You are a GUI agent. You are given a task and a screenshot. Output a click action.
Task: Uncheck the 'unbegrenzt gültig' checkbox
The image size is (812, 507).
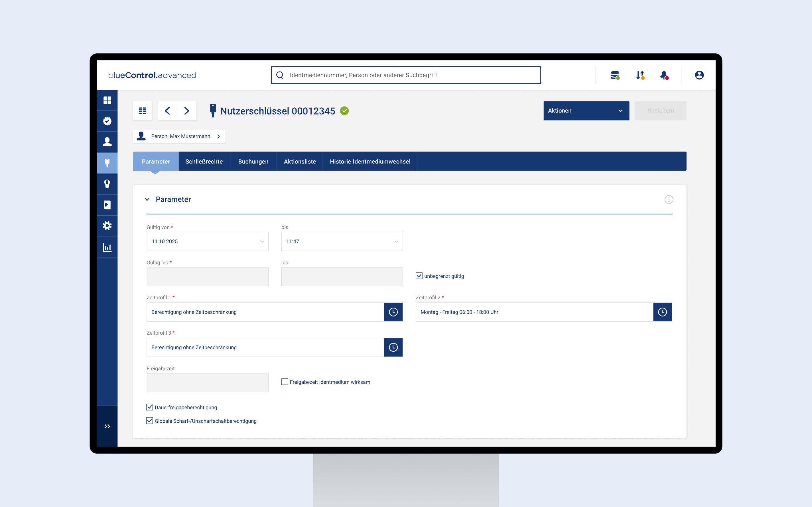coord(419,276)
